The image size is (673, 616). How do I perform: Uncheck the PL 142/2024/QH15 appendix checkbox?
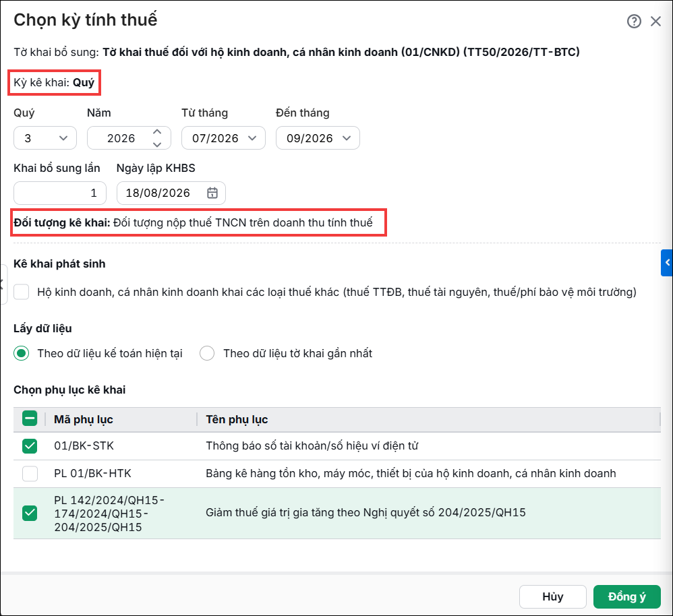point(30,513)
